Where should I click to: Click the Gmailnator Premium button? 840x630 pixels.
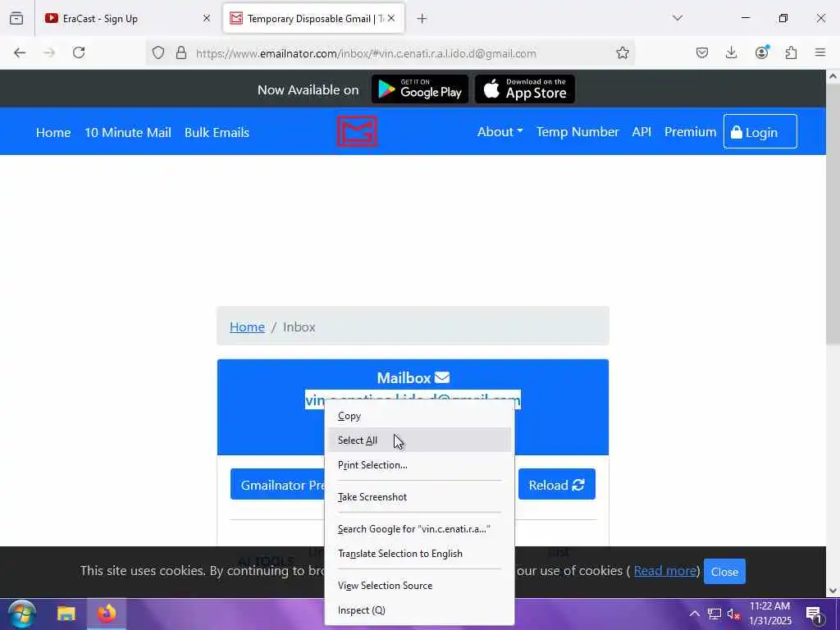[x=277, y=485]
